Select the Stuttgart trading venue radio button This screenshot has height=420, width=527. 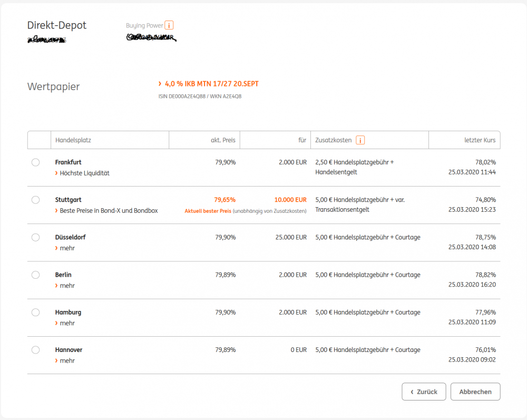pos(35,200)
